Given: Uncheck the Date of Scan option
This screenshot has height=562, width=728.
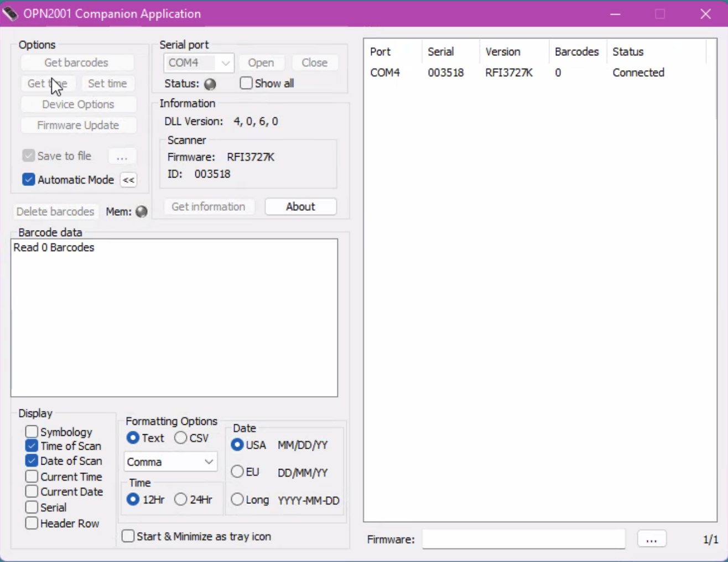Looking at the screenshot, I should 32,461.
